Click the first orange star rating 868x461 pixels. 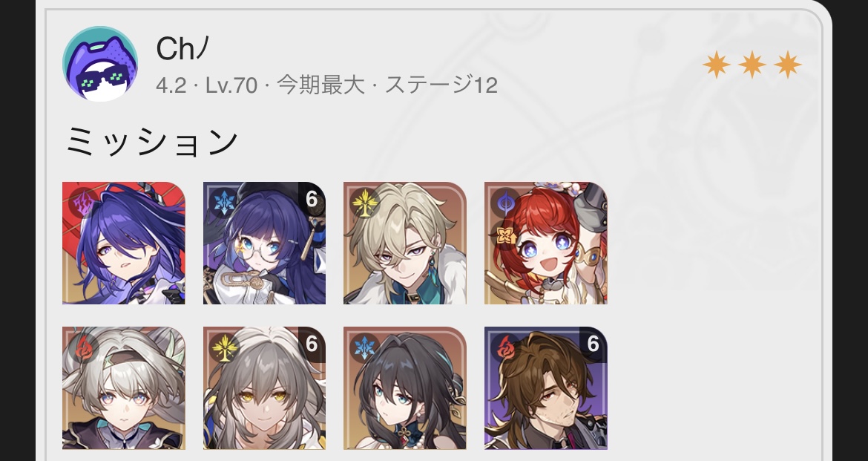pyautogui.click(x=717, y=65)
